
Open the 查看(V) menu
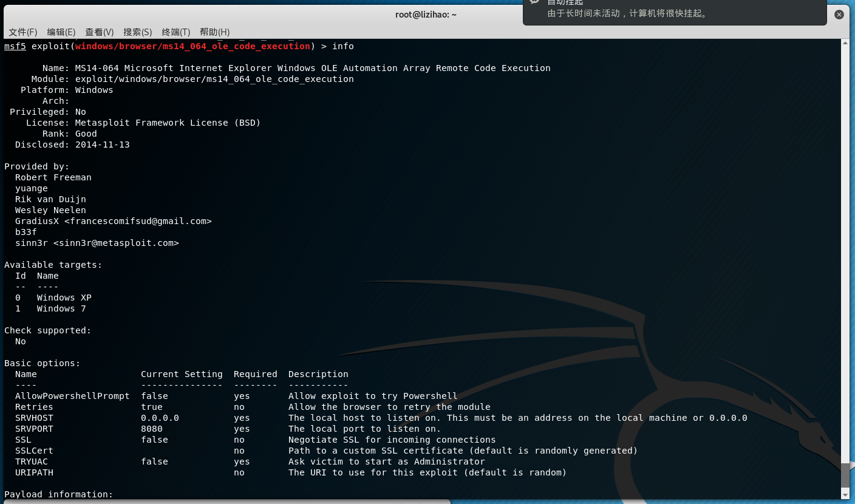tap(100, 32)
